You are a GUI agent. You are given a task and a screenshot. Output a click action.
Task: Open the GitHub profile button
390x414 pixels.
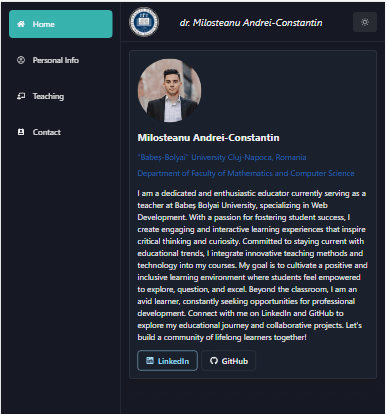[x=229, y=361]
